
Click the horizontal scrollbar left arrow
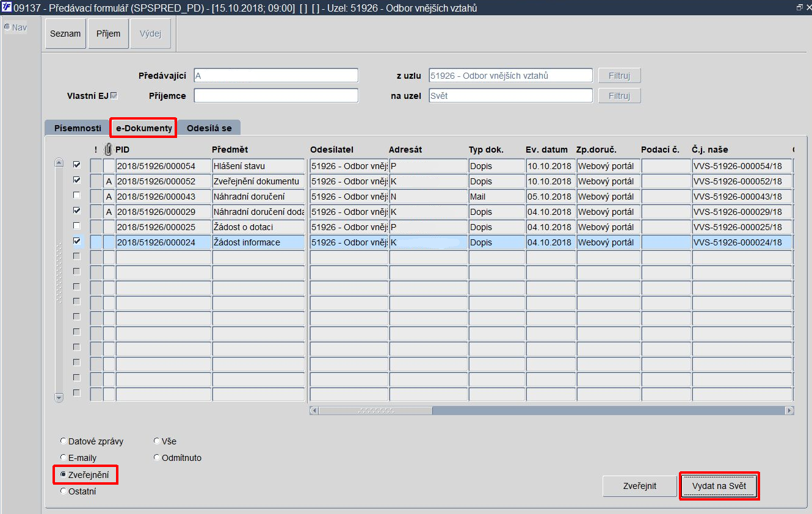click(x=314, y=411)
